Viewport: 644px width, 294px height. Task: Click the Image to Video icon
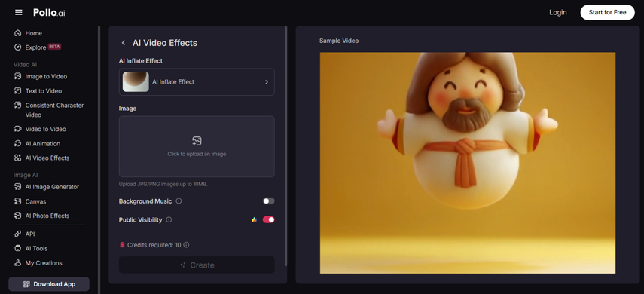pyautogui.click(x=17, y=76)
